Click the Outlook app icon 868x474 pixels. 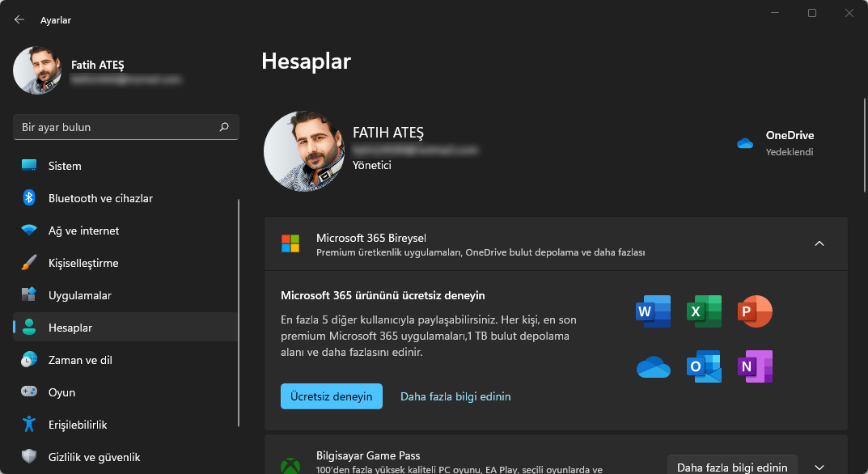click(x=704, y=366)
